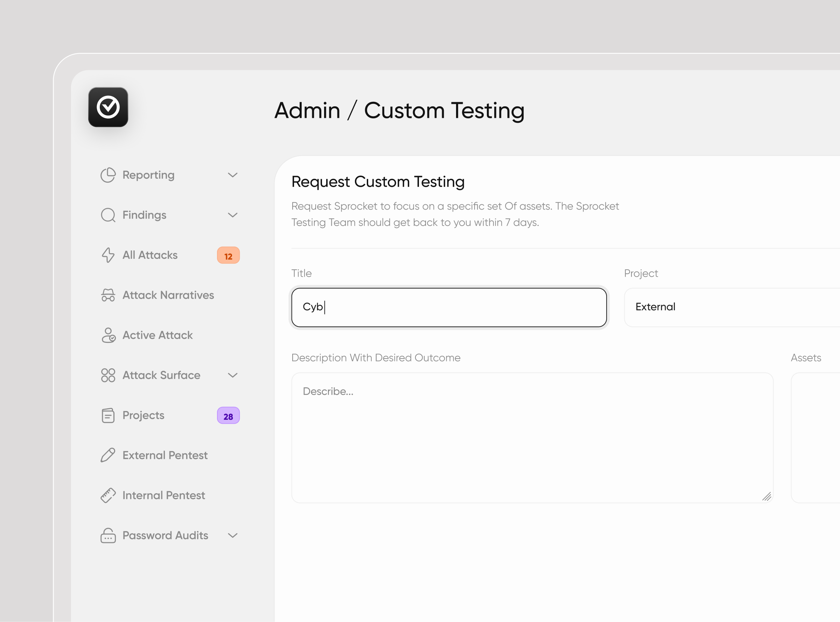This screenshot has height=622, width=840.
Task: Open Internal Pentest page
Action: coord(163,495)
